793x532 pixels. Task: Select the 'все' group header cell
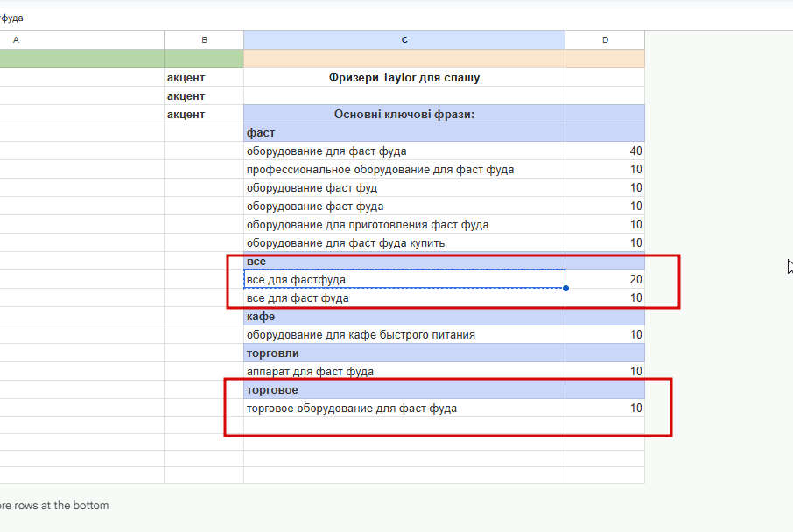404,262
